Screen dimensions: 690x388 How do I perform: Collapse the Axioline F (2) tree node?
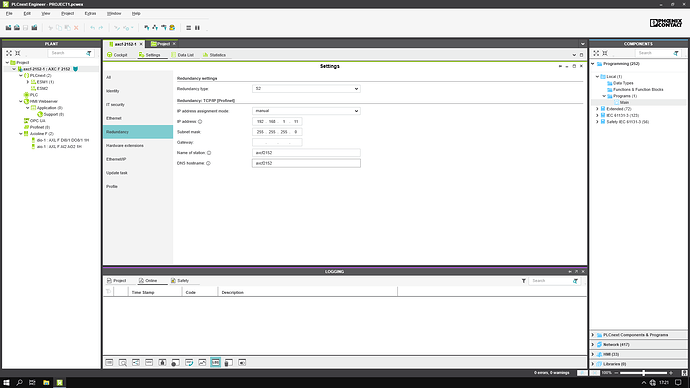pyautogui.click(x=21, y=133)
